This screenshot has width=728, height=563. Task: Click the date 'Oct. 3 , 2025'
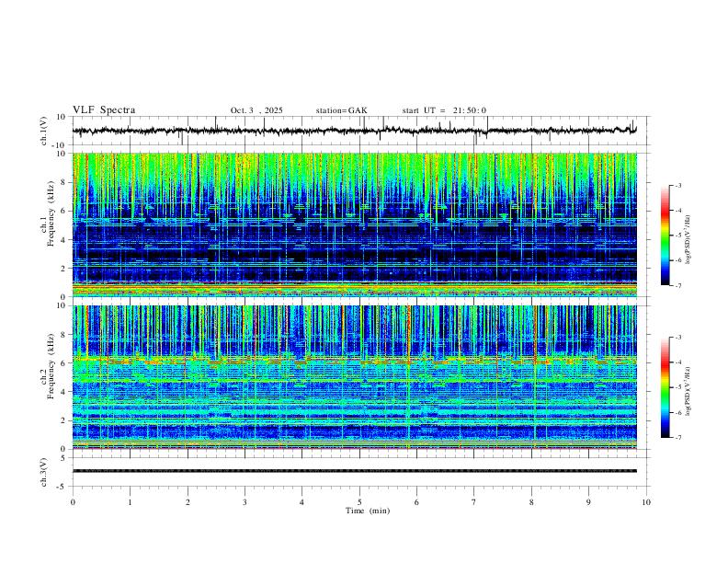click(256, 110)
